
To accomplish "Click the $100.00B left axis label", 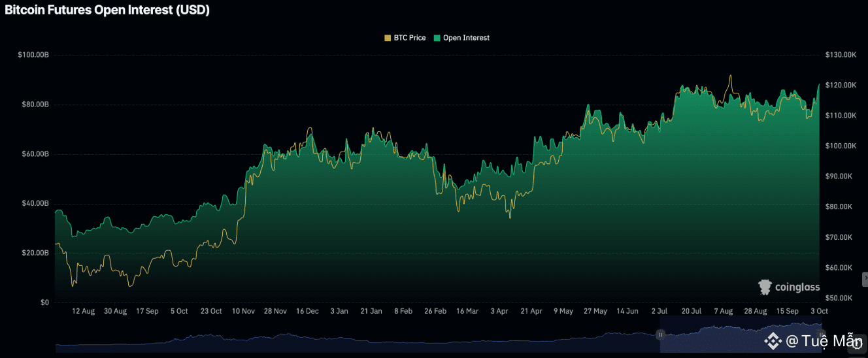I will point(33,55).
